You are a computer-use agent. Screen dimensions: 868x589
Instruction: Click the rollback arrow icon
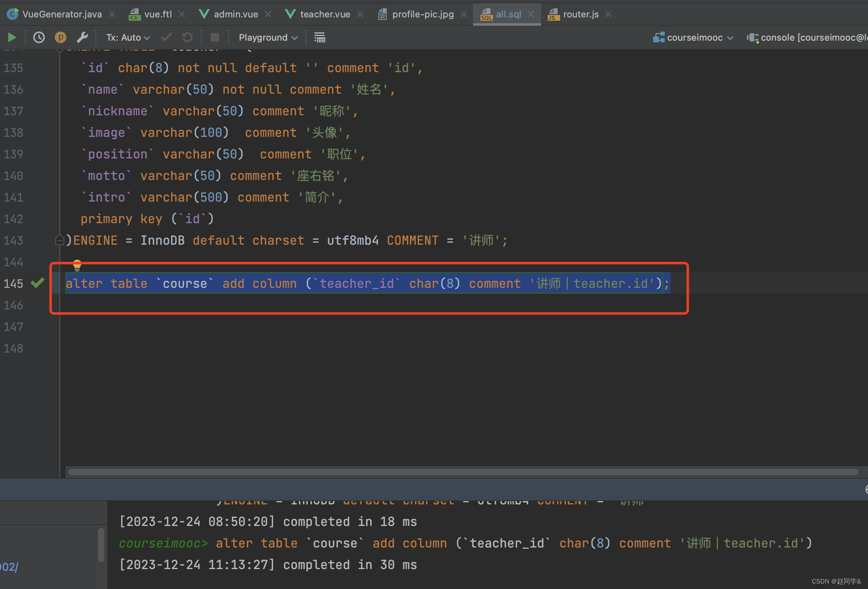click(x=188, y=38)
